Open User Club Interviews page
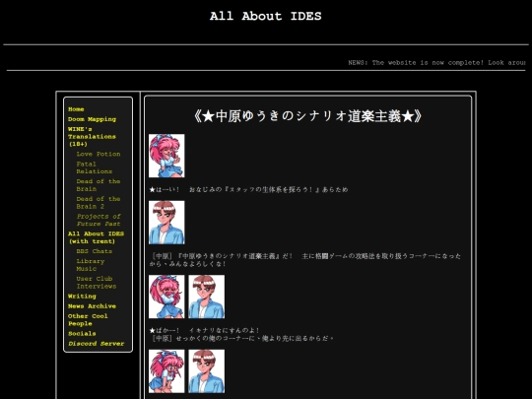 click(97, 283)
